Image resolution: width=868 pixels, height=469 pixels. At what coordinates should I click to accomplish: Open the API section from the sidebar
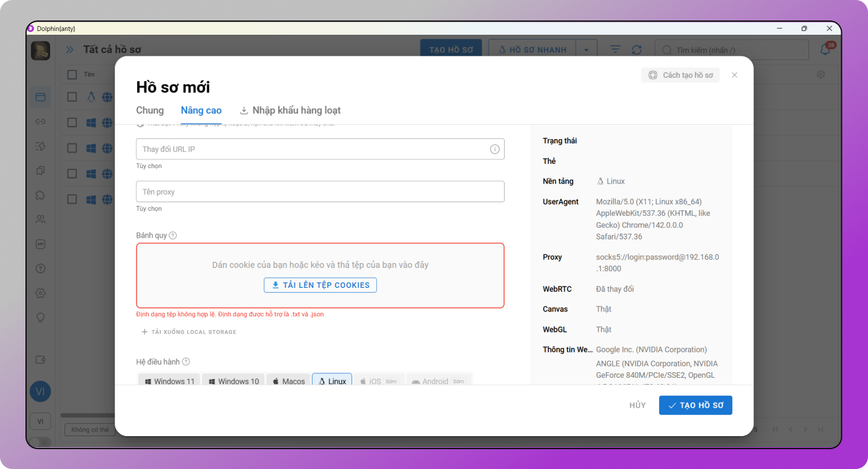40,244
